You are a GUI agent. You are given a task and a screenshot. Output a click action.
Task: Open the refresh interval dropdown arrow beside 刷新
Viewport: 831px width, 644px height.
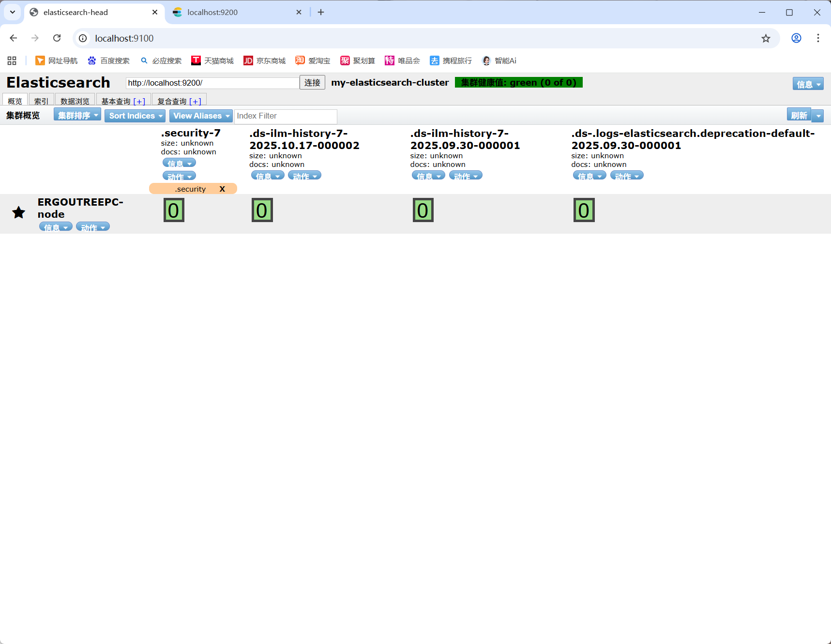[818, 116]
